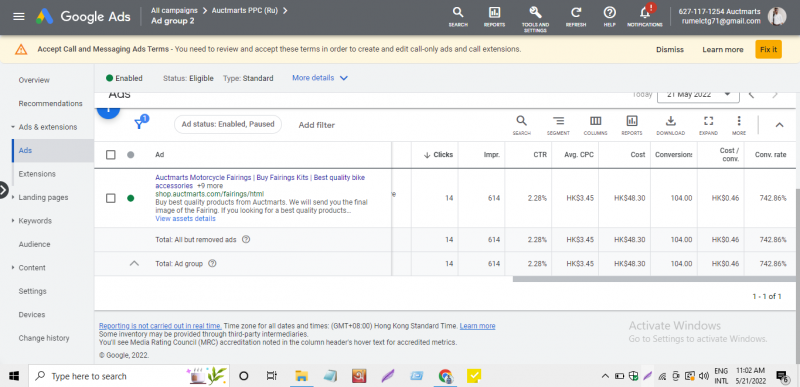Open Tools and Settings wrench
800x387 pixels.
coord(535,19)
